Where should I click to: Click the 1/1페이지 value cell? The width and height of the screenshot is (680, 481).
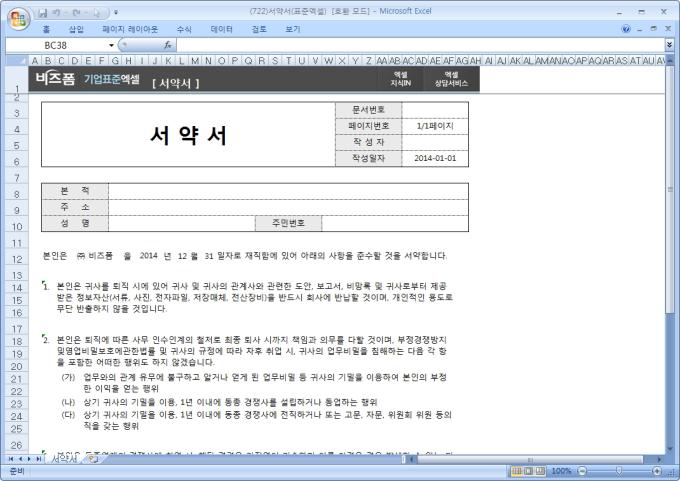(435, 126)
